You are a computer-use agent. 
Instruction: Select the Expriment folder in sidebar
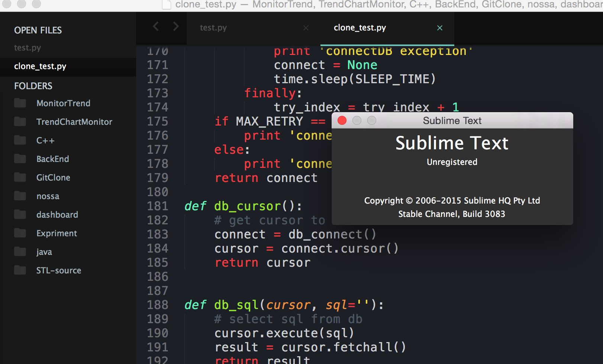point(57,233)
